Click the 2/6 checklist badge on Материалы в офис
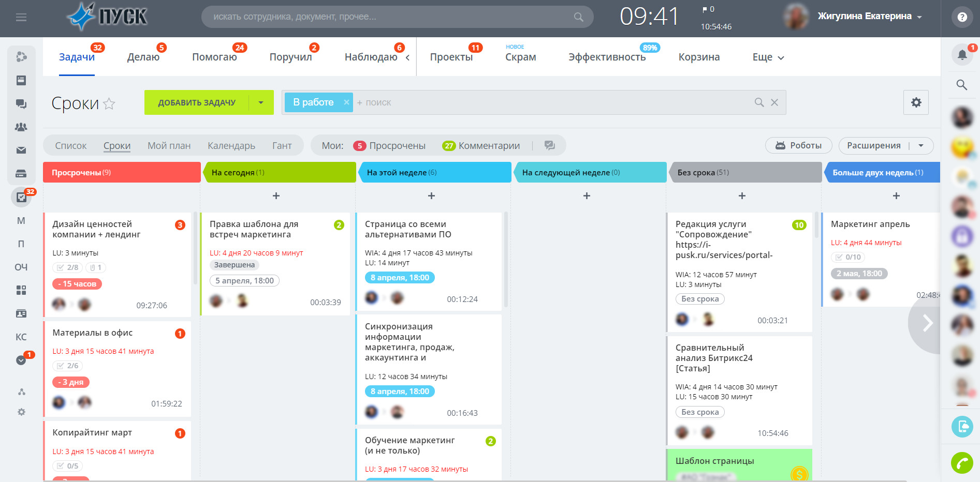The width and height of the screenshot is (980, 482). [x=68, y=366]
